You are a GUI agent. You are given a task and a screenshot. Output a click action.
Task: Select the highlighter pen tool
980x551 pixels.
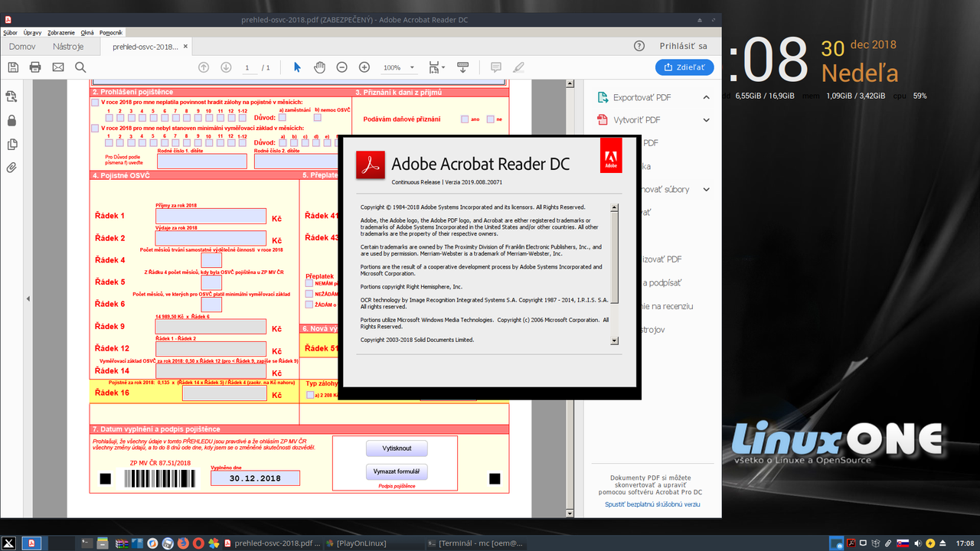pos(518,67)
